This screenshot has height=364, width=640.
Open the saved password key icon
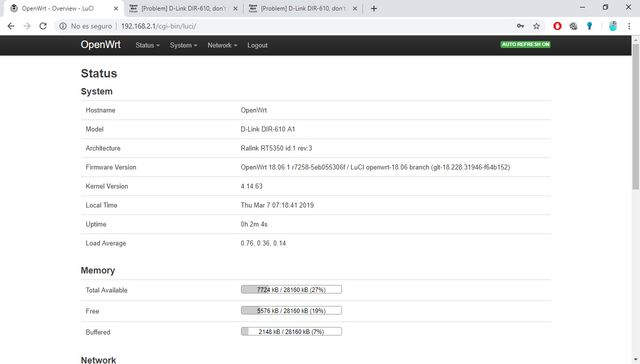click(520, 26)
